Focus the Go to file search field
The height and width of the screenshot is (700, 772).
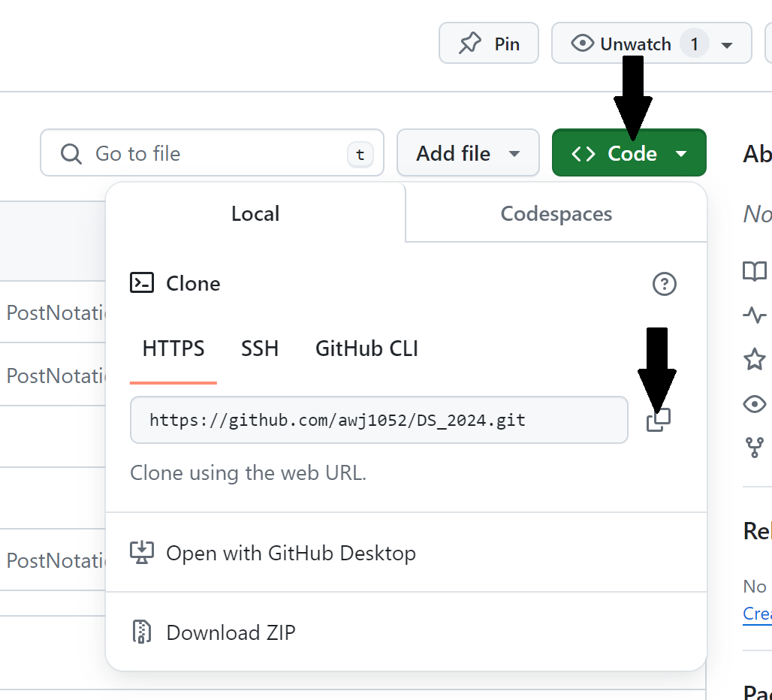point(212,153)
